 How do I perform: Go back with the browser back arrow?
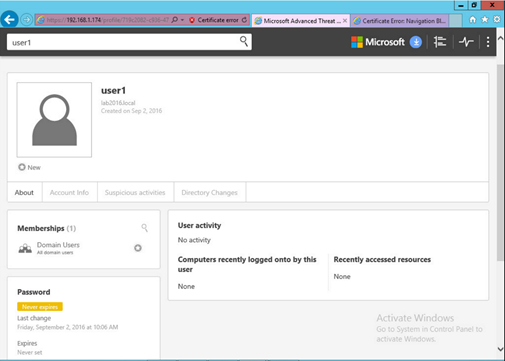pos(9,20)
